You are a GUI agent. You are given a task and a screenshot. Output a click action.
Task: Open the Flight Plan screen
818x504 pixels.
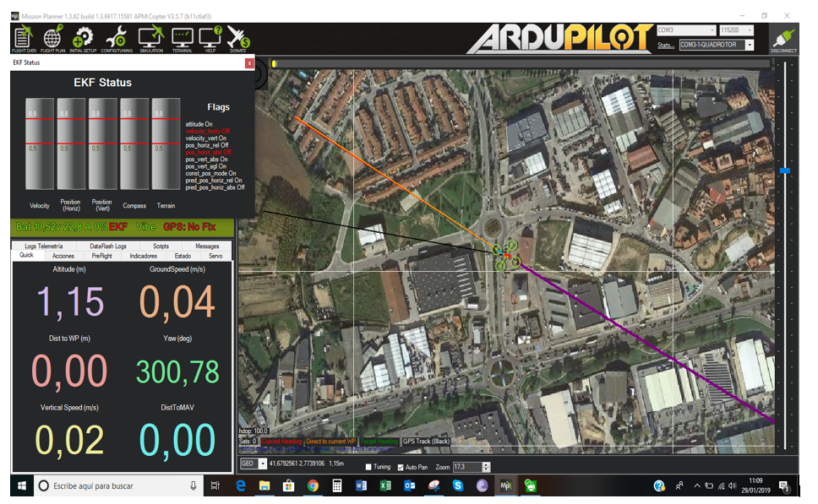click(52, 39)
